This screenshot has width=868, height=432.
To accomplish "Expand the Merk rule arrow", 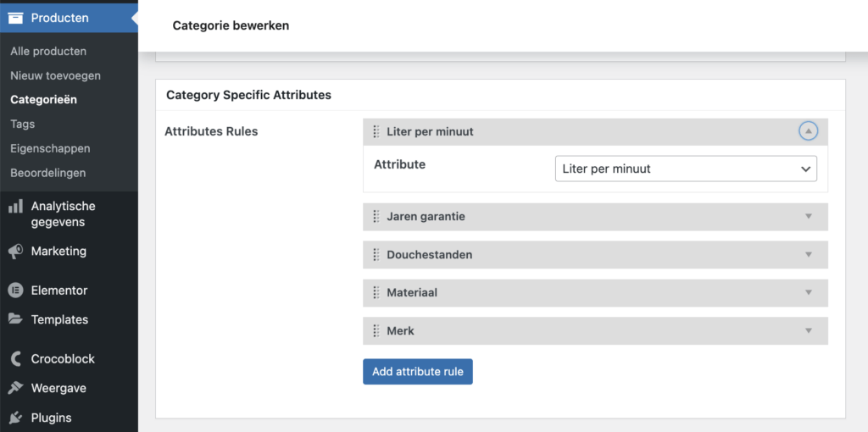I will [x=808, y=330].
